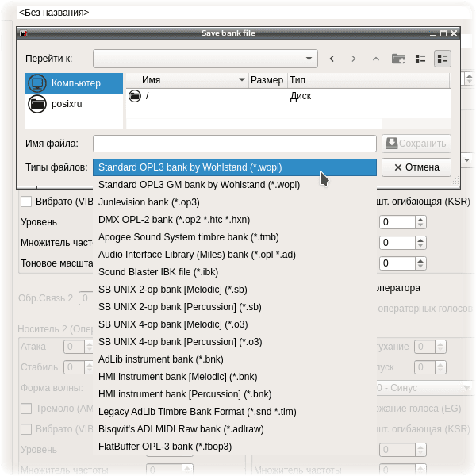Click the Save bank file title icon
476x476 pixels.
click(23, 33)
